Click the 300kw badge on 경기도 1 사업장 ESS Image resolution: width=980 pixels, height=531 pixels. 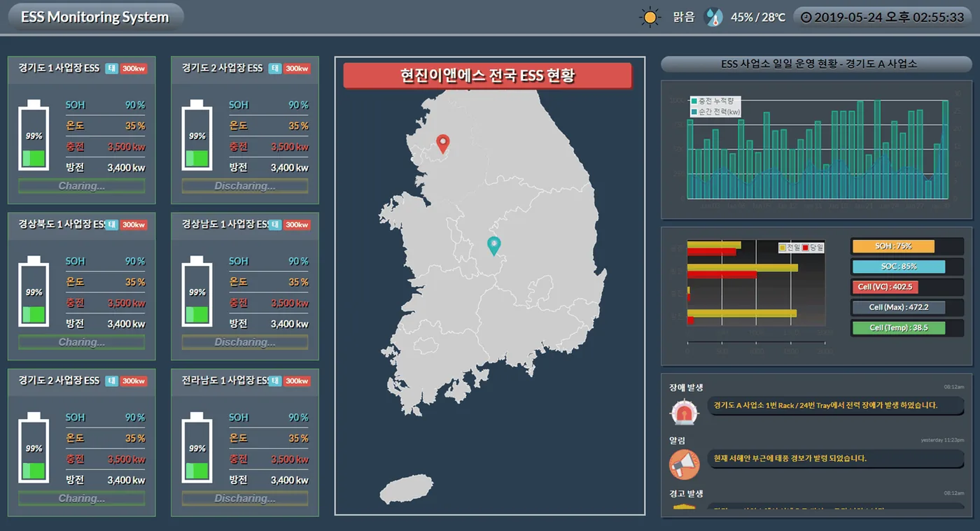click(134, 69)
